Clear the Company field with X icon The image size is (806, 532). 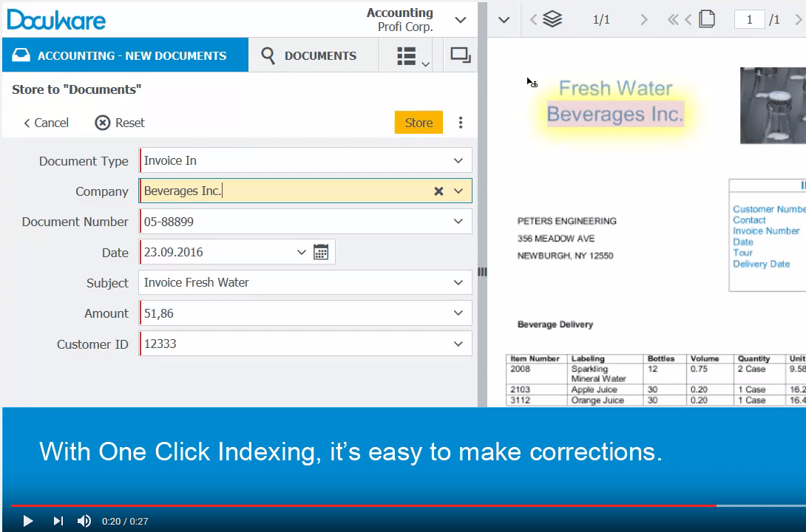coord(438,191)
